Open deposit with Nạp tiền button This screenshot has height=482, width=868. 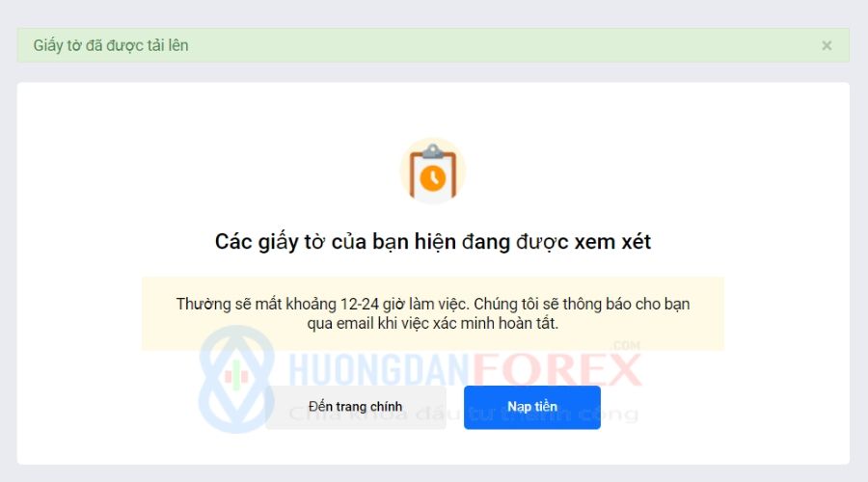(532, 407)
